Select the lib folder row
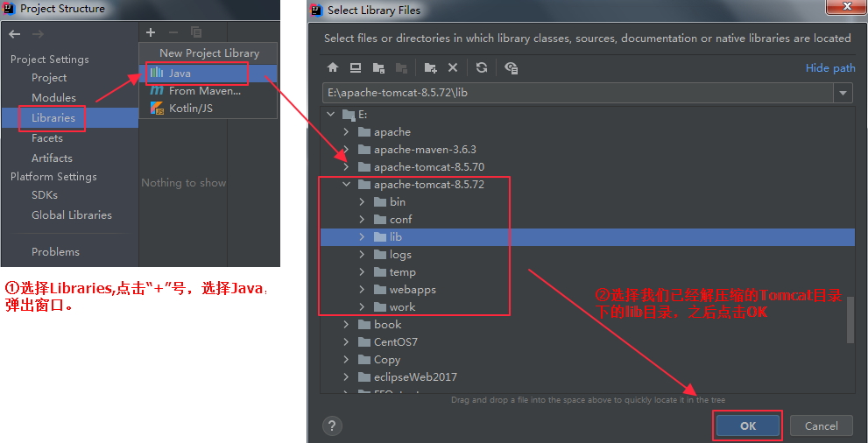The height and width of the screenshot is (443, 868). [x=588, y=236]
